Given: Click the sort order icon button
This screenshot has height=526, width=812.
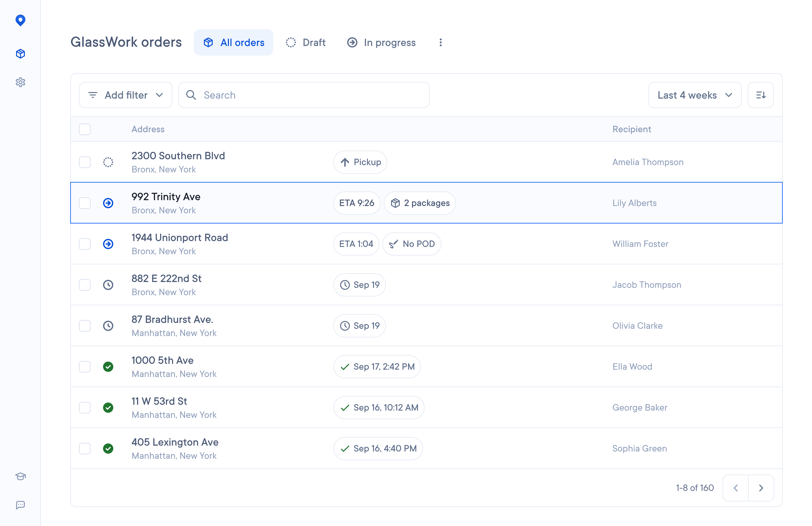Looking at the screenshot, I should [x=760, y=95].
